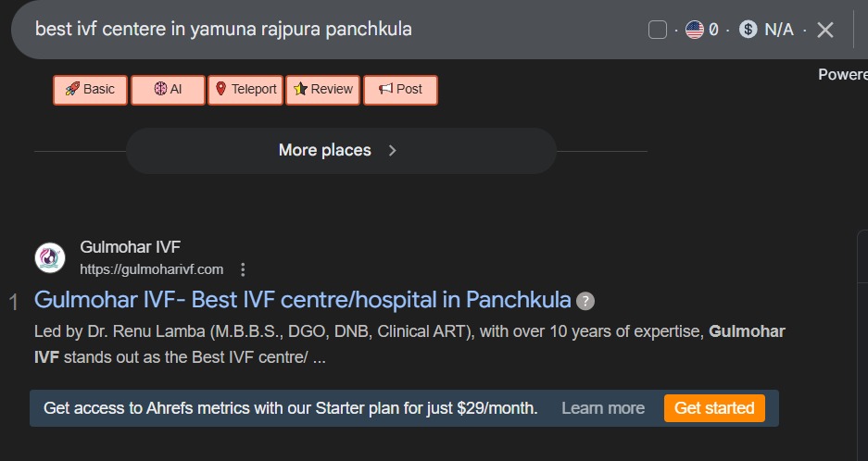This screenshot has height=461, width=868.
Task: Click the US flag icon
Action: [695, 30]
